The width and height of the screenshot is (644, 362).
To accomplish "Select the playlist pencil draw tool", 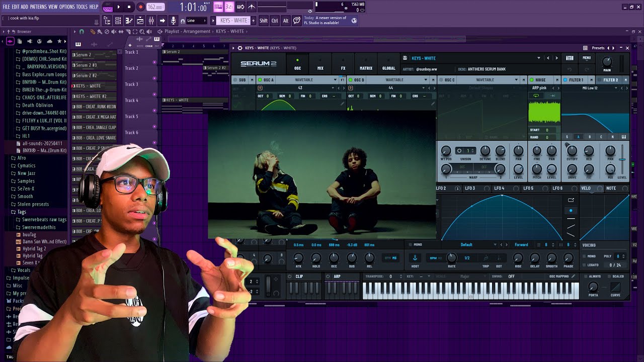I will click(x=93, y=31).
